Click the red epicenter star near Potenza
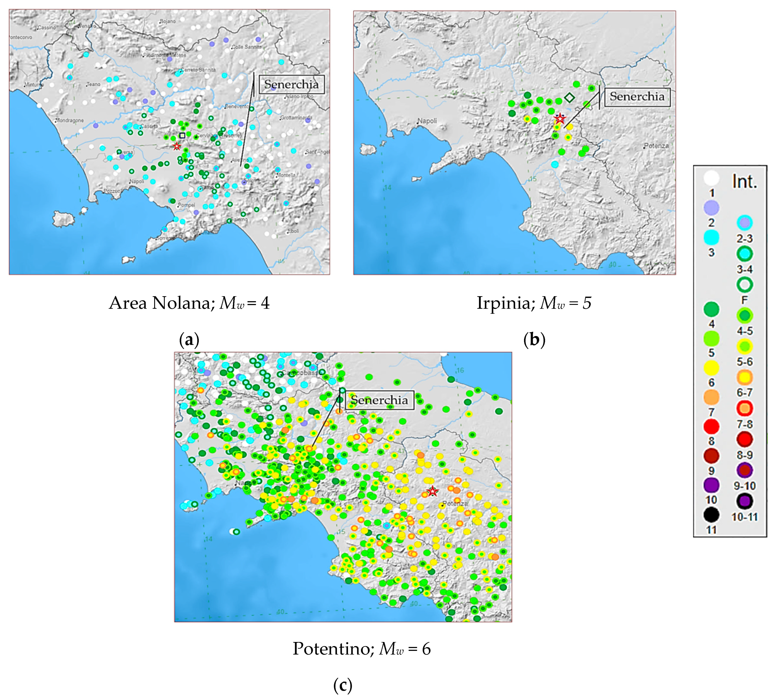775x700 pixels. click(433, 491)
